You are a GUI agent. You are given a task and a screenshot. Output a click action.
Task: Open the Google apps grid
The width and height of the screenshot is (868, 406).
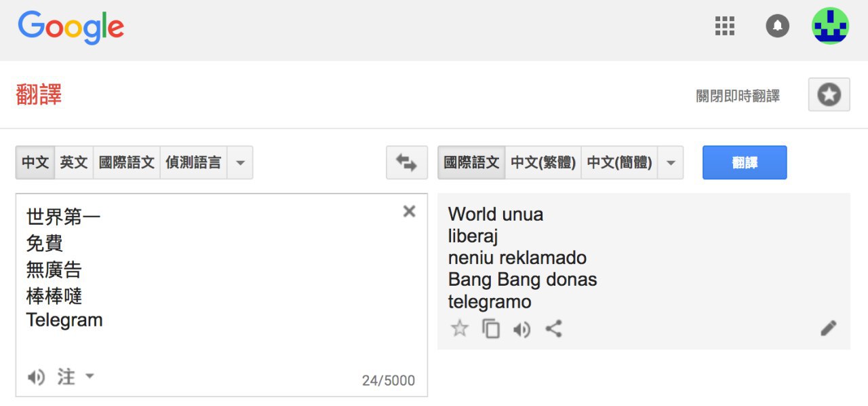[725, 26]
